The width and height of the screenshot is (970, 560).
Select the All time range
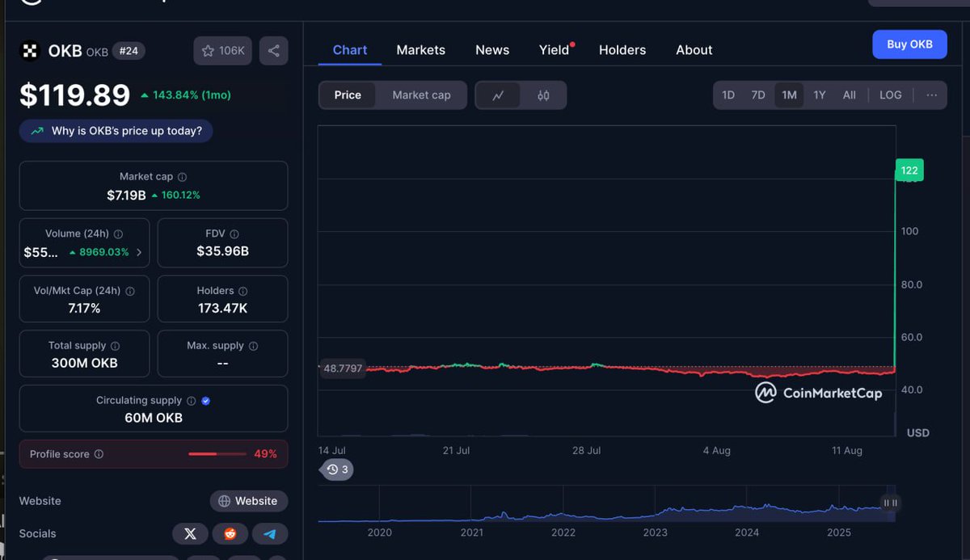(x=849, y=95)
